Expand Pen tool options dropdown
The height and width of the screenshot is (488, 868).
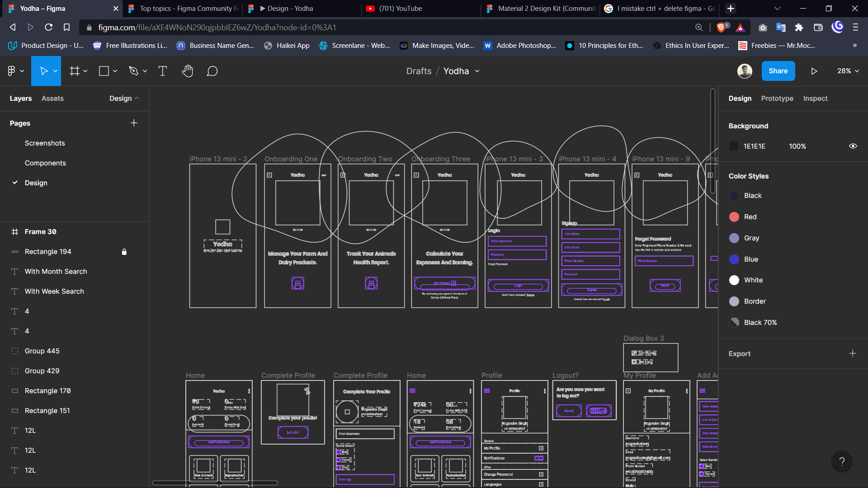pyautogui.click(x=145, y=71)
